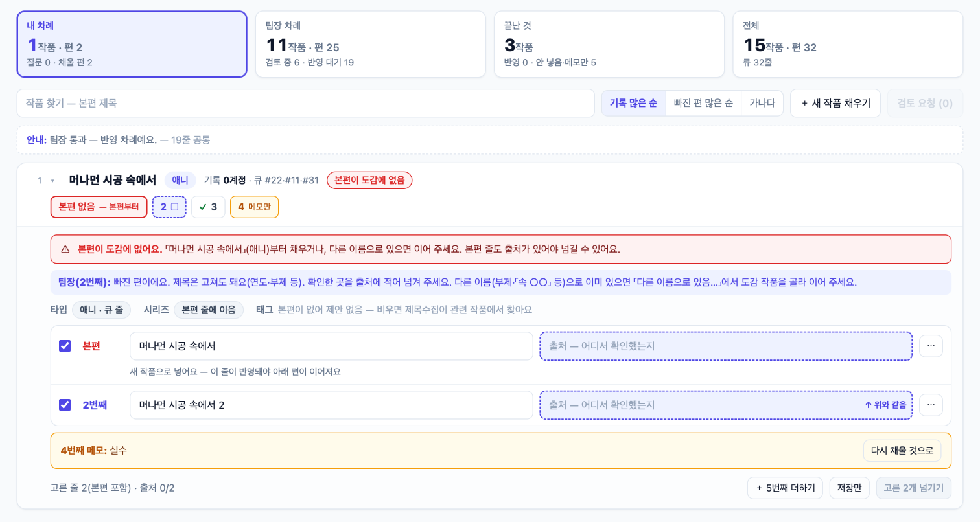Click the 저장만 button
Viewport: 980px width, 522px height.
[x=850, y=488]
